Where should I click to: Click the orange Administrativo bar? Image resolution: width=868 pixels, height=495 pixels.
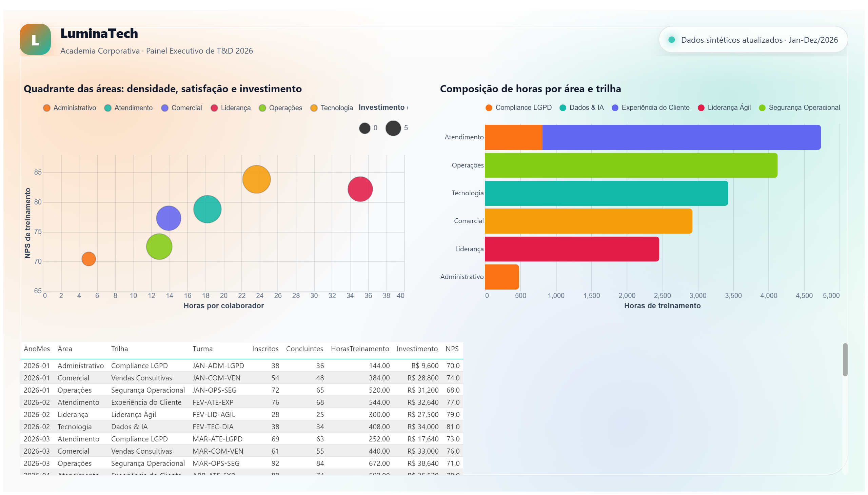point(502,277)
